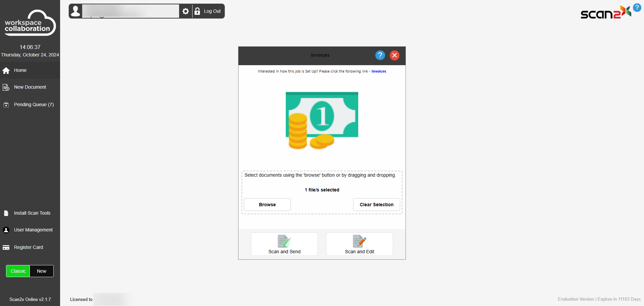Screen dimensions: 644x306
Task: Follow the blue Invoices setup link
Action: tap(379, 71)
